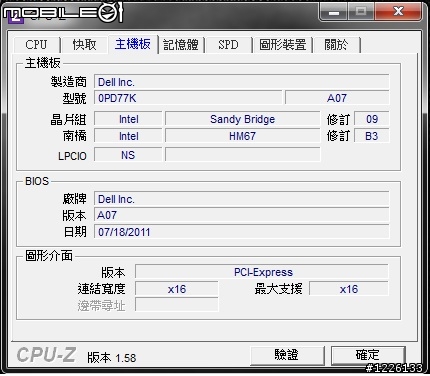The width and height of the screenshot is (430, 376).
Task: Click the BIOS 版本 field A07
Action: [242, 215]
